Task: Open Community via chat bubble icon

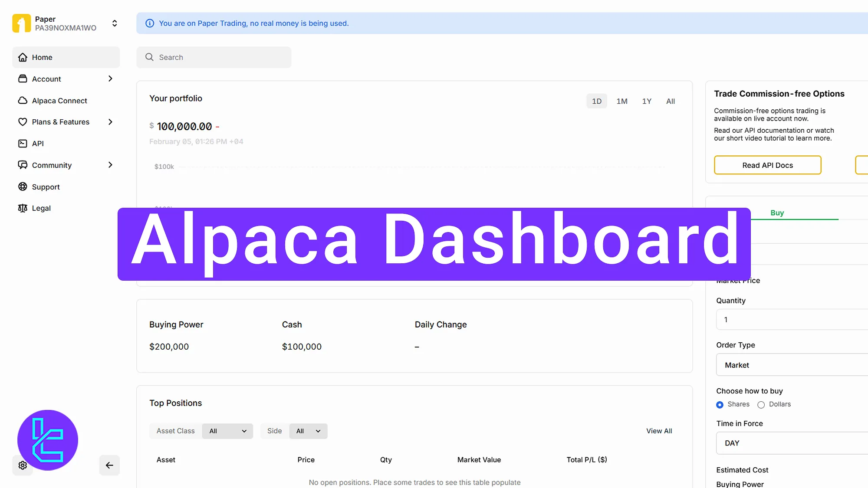Action: [x=23, y=165]
